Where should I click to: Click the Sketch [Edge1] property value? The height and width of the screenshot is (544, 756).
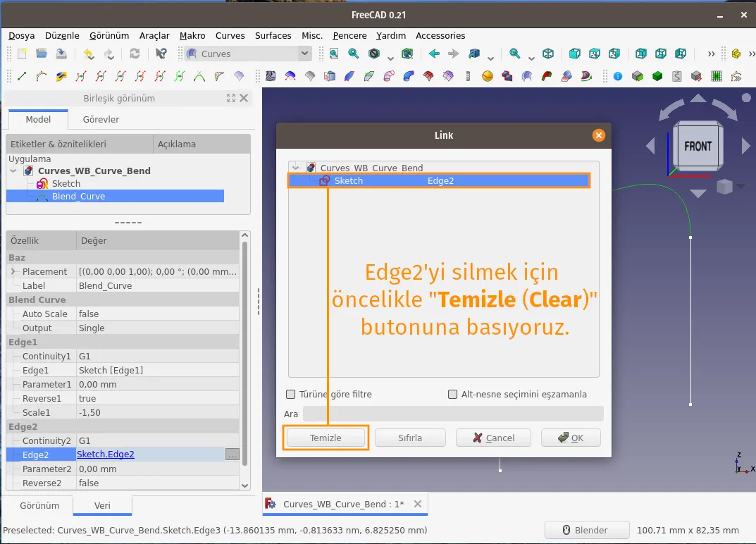coord(111,371)
